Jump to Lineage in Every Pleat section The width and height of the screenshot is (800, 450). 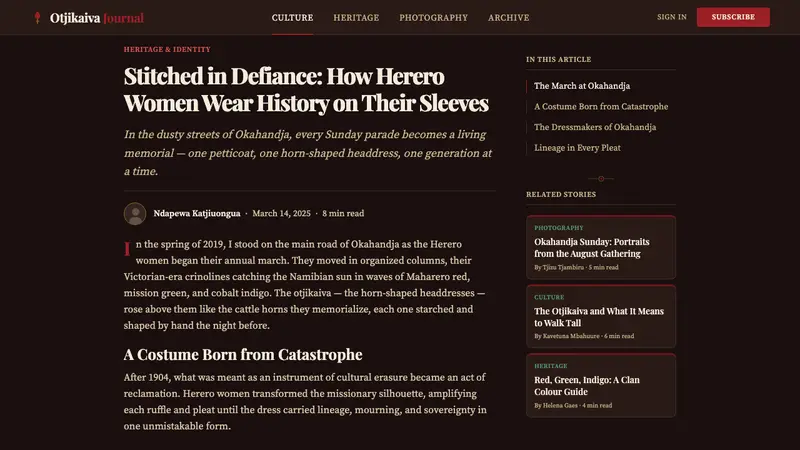[x=577, y=147]
